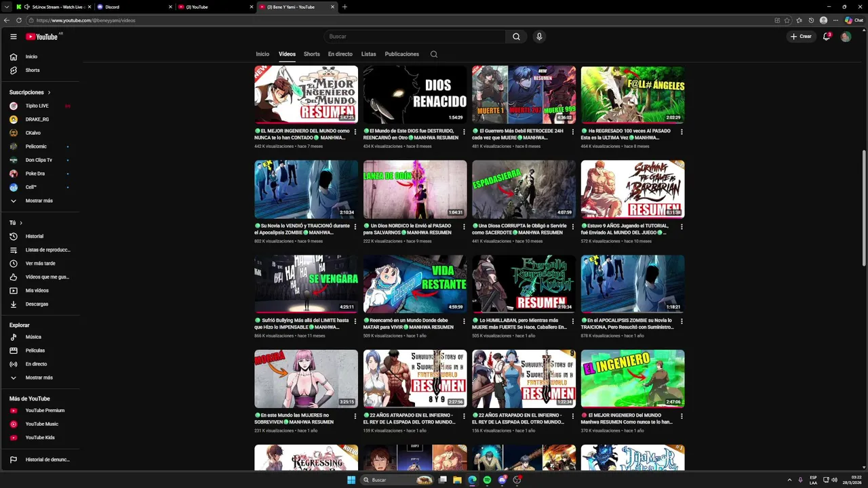This screenshot has height=488, width=868.
Task: Open options for Ha REGRESADO 100 veces video
Action: 682,131
